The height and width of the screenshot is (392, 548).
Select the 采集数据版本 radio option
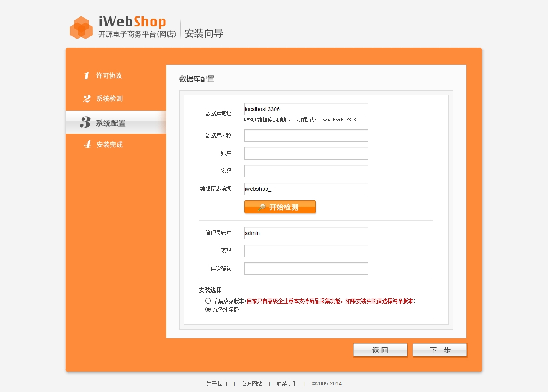pos(208,301)
